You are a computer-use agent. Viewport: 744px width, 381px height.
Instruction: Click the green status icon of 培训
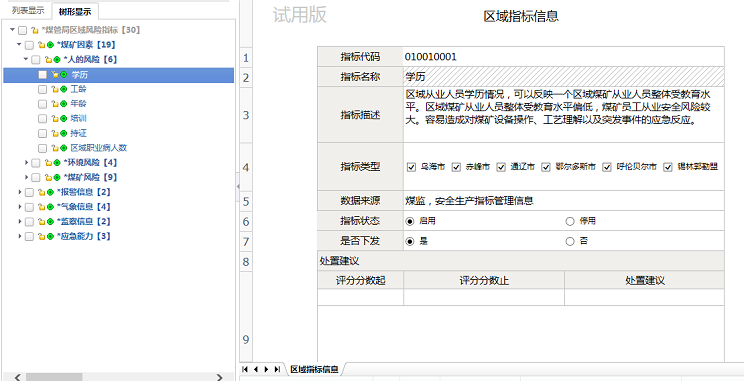point(64,119)
